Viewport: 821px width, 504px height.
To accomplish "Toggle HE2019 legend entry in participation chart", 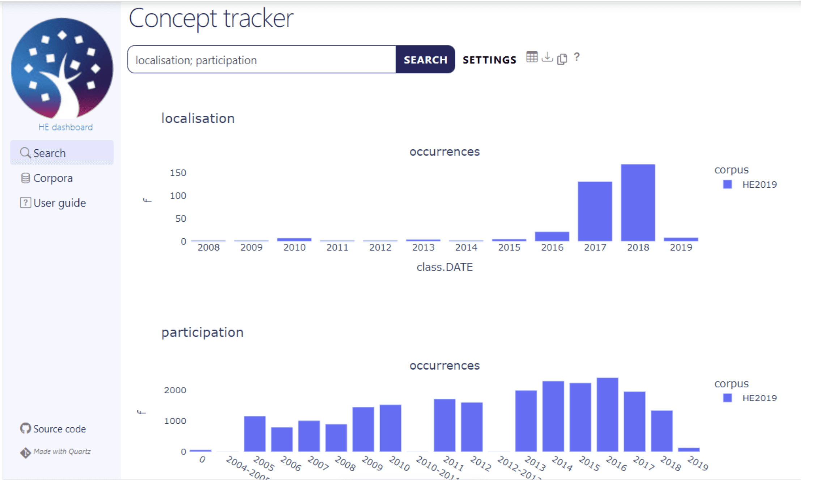I will tap(759, 398).
